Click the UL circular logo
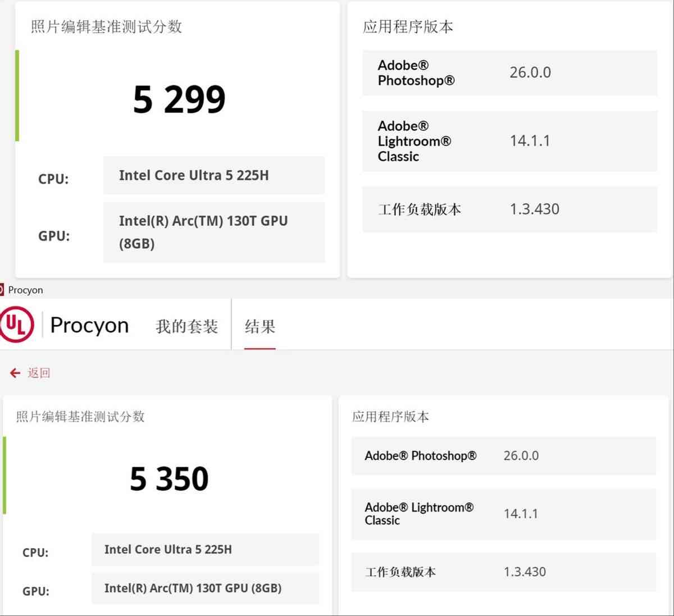674x616 pixels. [x=17, y=325]
